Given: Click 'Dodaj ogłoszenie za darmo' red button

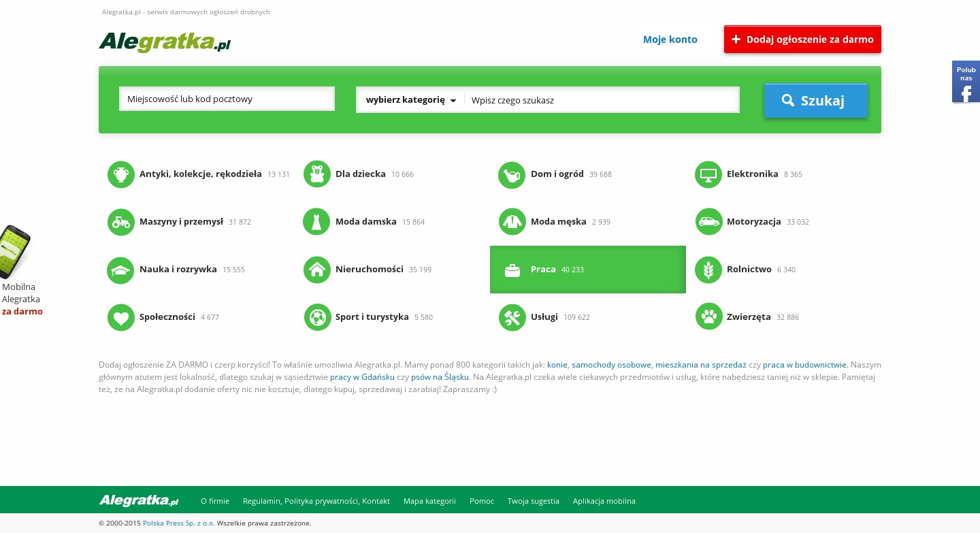Looking at the screenshot, I should point(802,39).
